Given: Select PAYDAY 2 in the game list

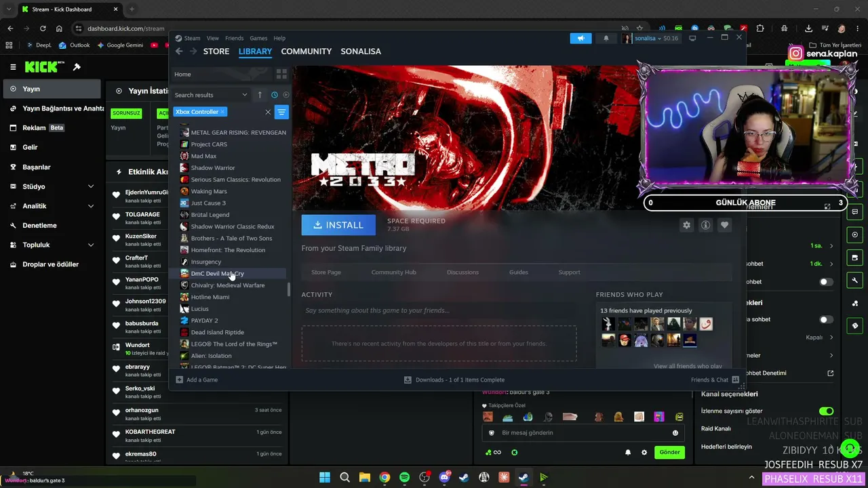Looking at the screenshot, I should point(204,321).
